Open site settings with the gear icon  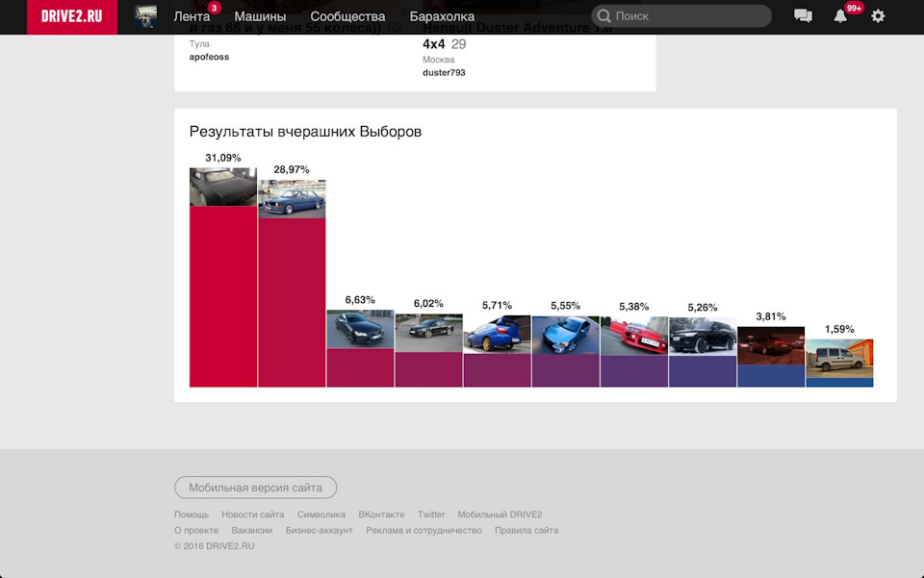pyautogui.click(x=877, y=16)
